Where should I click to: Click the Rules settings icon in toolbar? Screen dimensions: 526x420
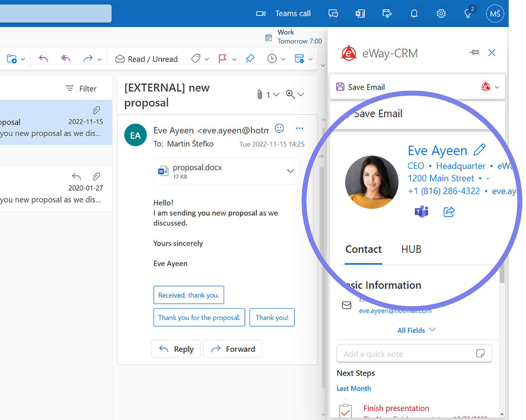point(299,59)
